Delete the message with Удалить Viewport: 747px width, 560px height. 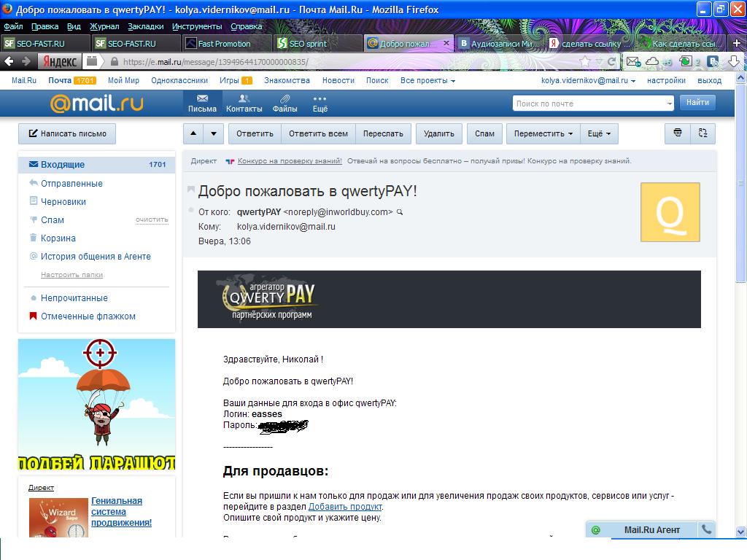(438, 134)
